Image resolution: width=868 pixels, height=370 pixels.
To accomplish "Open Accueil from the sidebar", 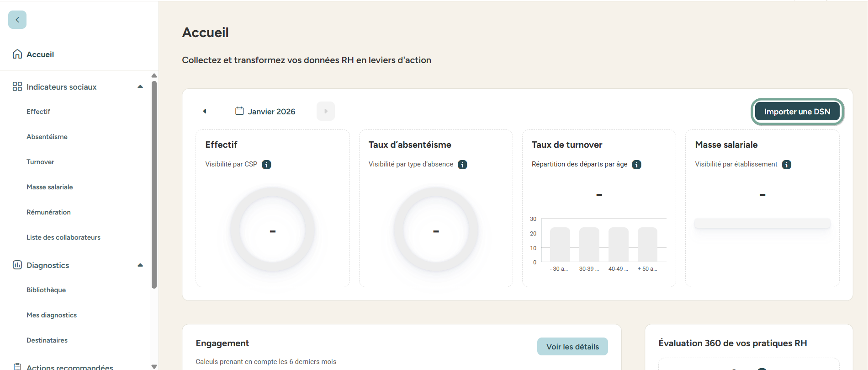I will 40,54.
